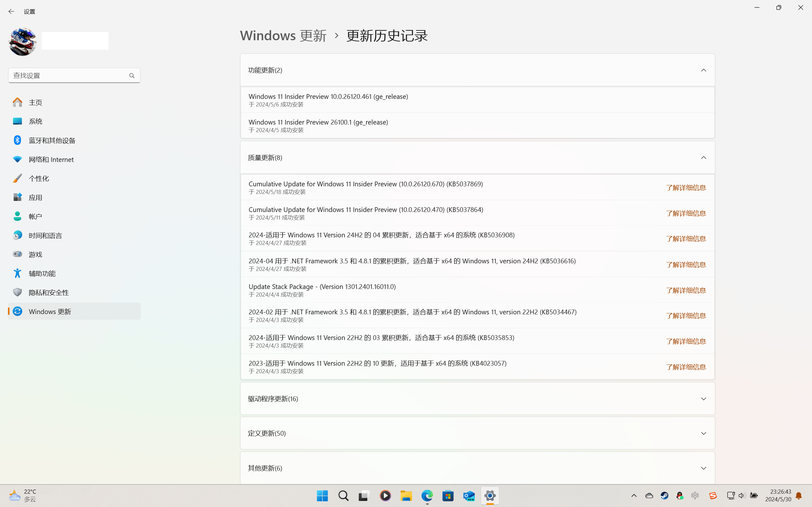Open 了解详细信息 link for KB4023057
The height and width of the screenshot is (507, 812).
coord(685,367)
